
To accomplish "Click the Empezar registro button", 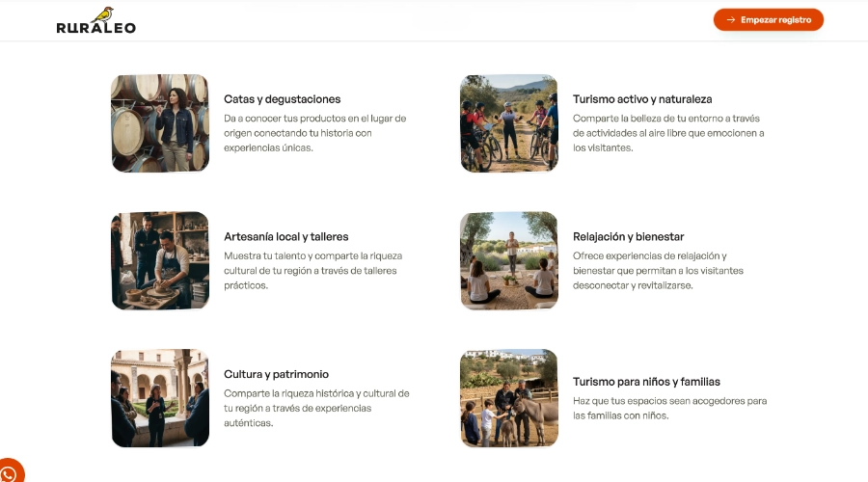I will pyautogui.click(x=768, y=20).
